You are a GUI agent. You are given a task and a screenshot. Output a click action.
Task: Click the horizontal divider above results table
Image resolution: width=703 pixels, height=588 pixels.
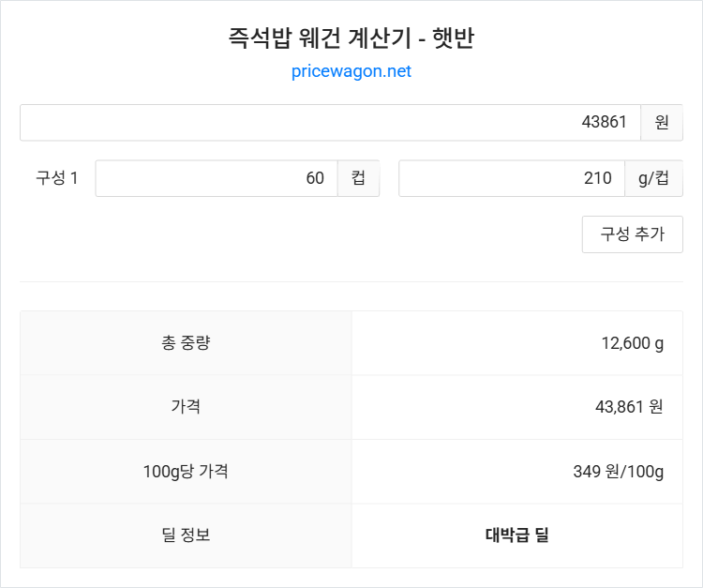(x=351, y=282)
